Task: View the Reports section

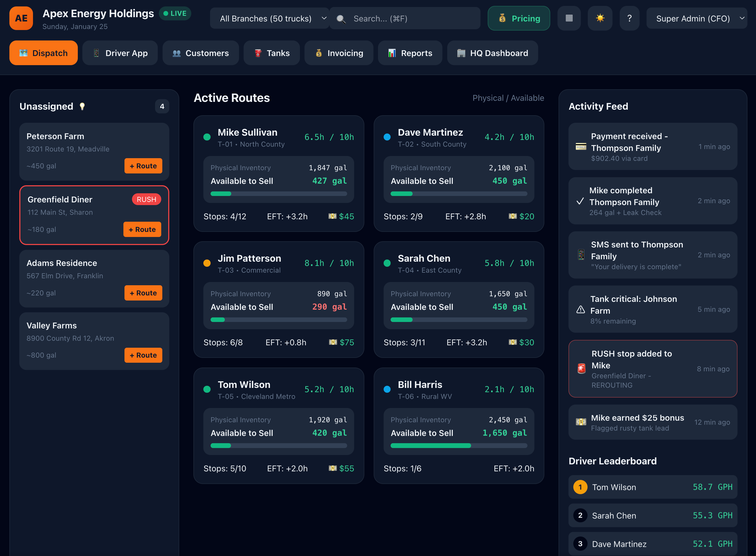Action: (x=410, y=53)
